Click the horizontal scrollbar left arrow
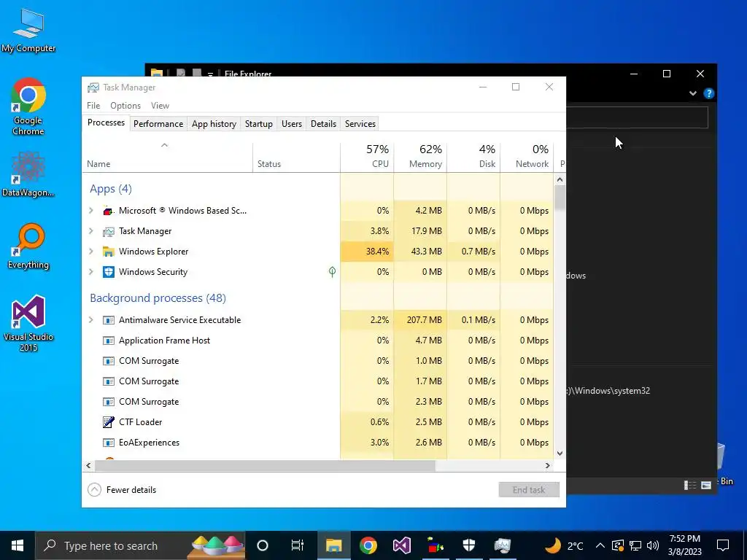 tap(88, 466)
